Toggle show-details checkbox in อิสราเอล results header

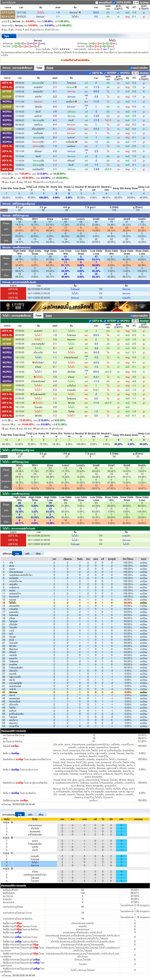131,68
